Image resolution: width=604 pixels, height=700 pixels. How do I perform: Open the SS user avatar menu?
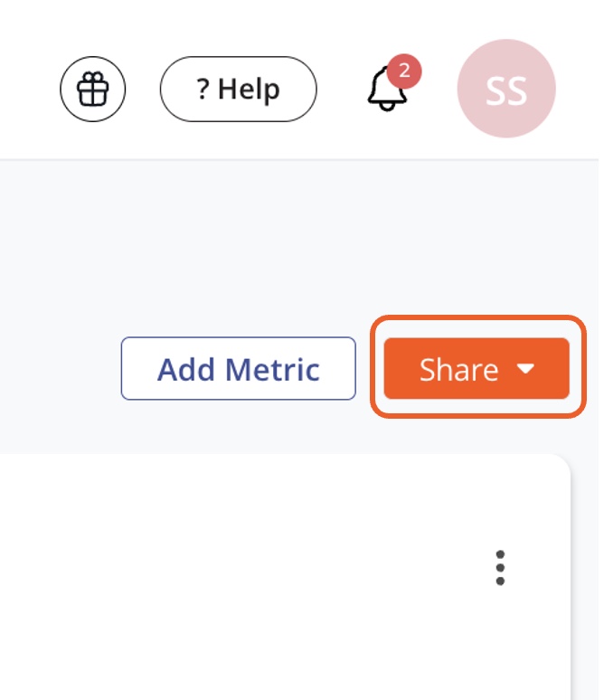point(505,89)
